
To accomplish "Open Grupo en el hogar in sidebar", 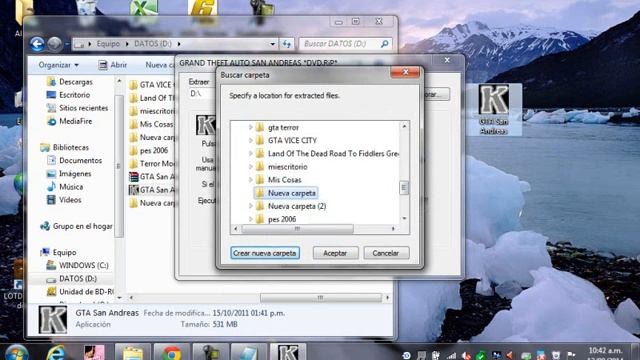I will click(x=76, y=226).
